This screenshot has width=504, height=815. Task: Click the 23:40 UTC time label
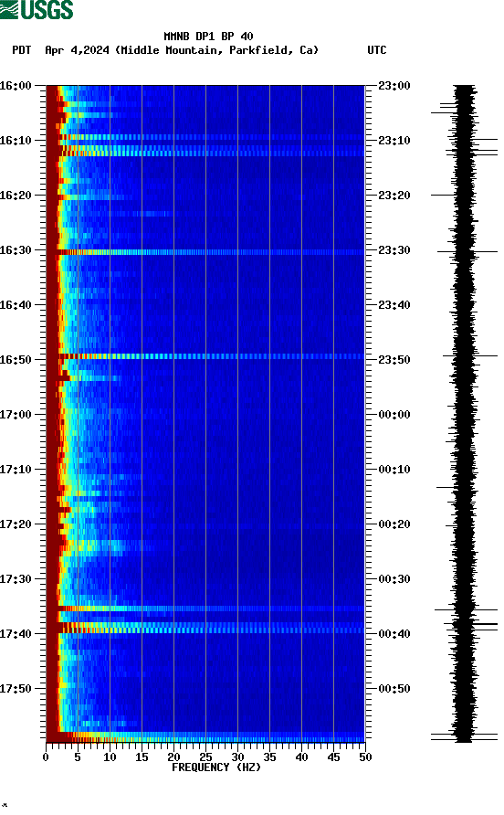394,305
